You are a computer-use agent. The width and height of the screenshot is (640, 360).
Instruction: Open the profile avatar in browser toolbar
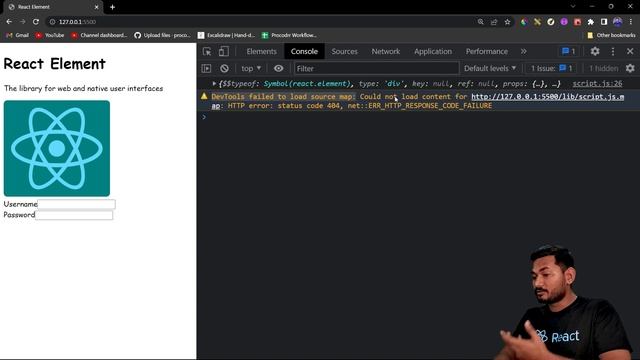618,22
